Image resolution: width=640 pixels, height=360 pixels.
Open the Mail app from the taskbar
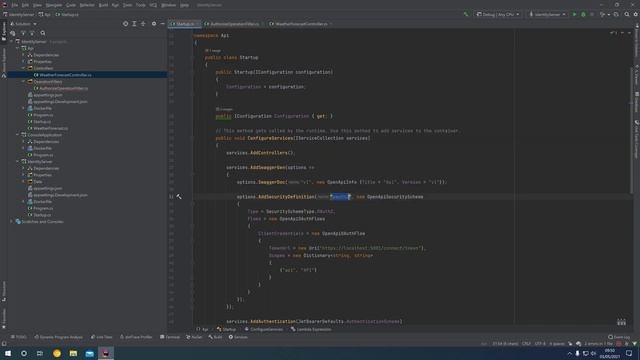[x=89, y=353]
